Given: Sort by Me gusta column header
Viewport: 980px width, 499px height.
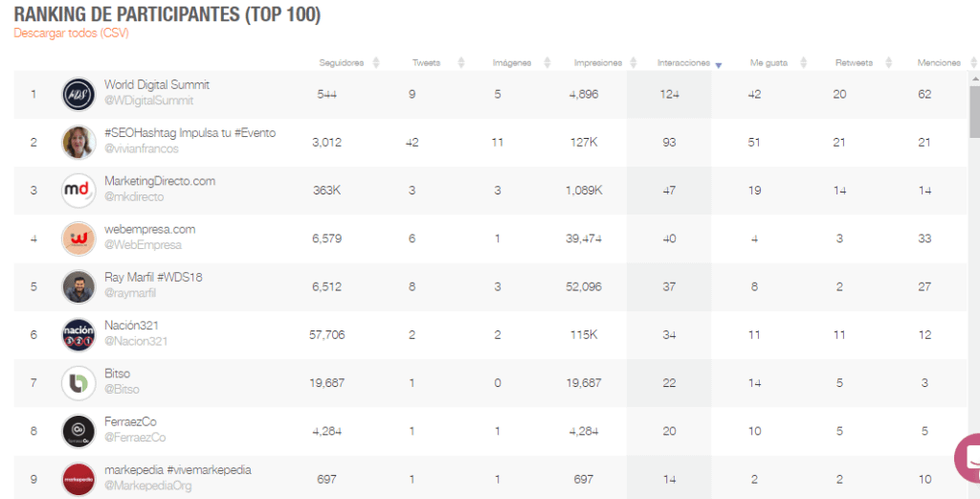Looking at the screenshot, I should 768,62.
